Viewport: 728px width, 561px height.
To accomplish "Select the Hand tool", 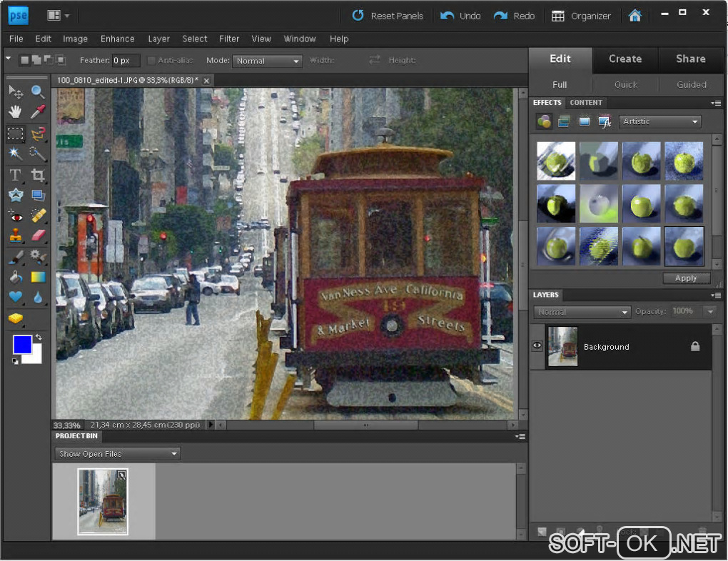I will 16,112.
